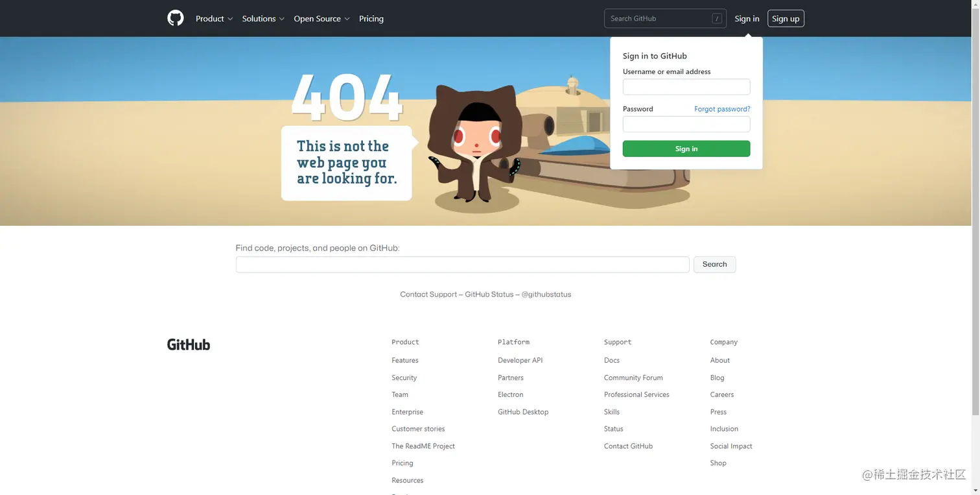
Task: Open the Contact Support link
Action: click(x=428, y=295)
